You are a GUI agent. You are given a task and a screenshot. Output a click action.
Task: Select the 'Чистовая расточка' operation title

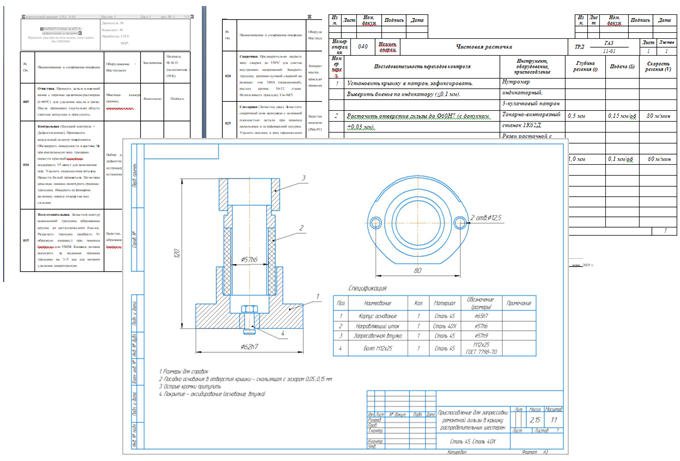484,46
